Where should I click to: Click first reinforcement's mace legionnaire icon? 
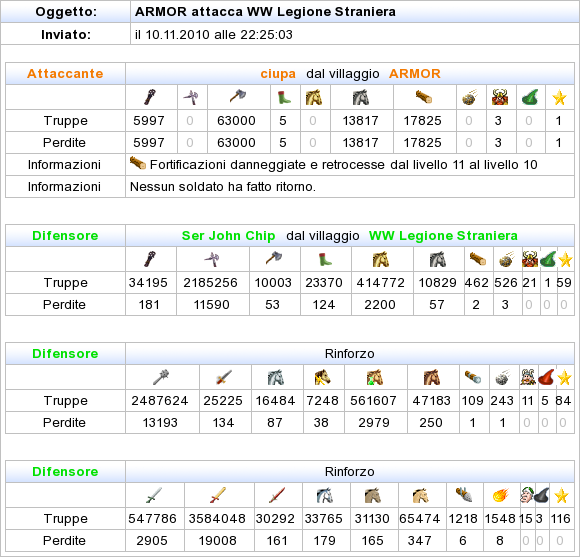tap(161, 377)
